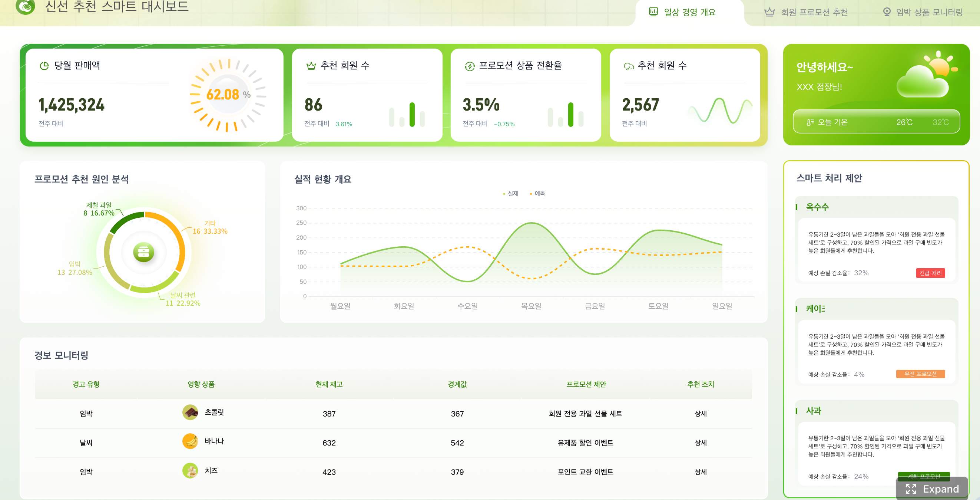This screenshot has width=980, height=500.
Task: Click the orange 우선 프로모션 button
Action: (x=920, y=374)
